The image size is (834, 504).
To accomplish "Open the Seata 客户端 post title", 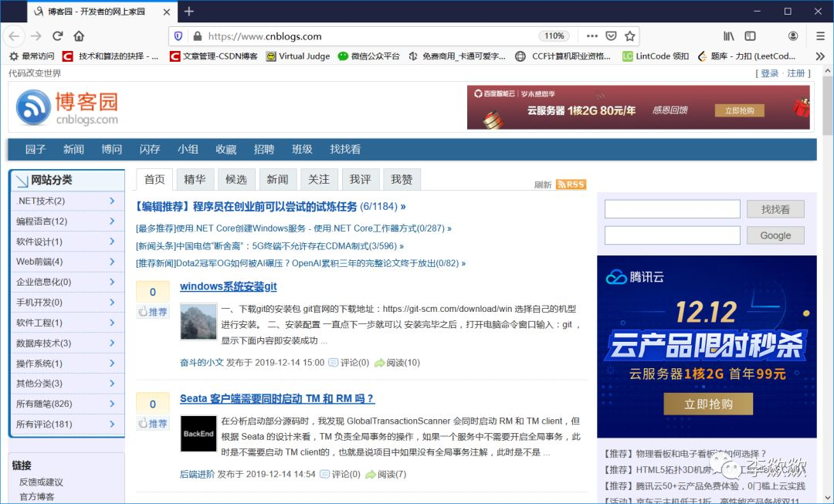I will pyautogui.click(x=277, y=398).
